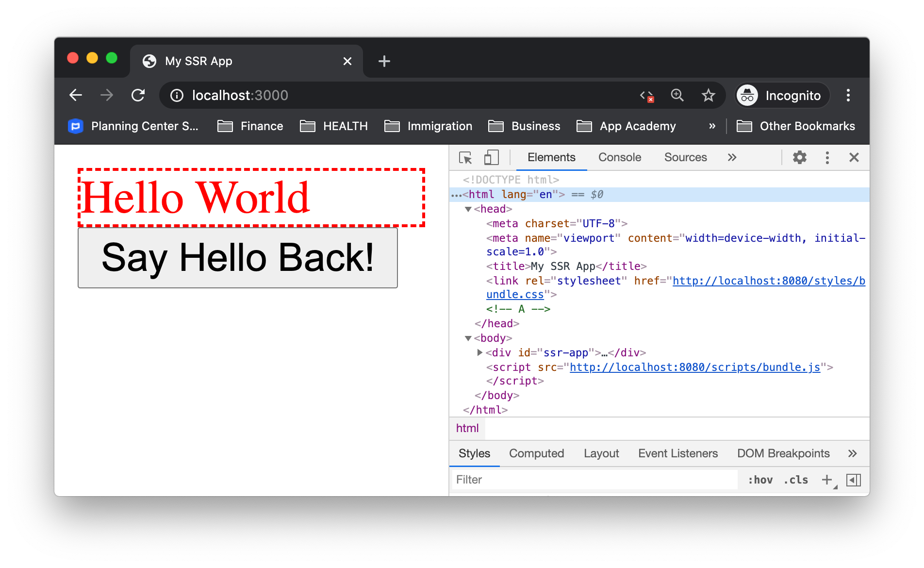
Task: Select the meta charset="UTF-8" line
Action: [x=557, y=224]
